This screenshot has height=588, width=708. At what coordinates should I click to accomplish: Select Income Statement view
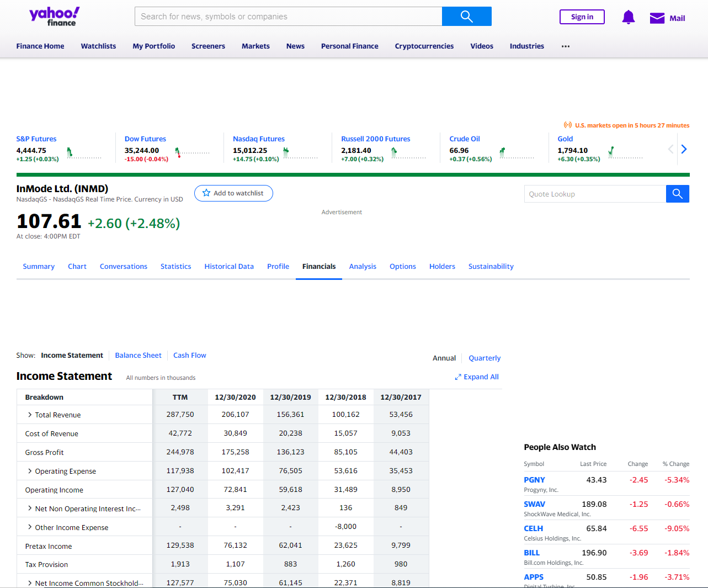(72, 356)
